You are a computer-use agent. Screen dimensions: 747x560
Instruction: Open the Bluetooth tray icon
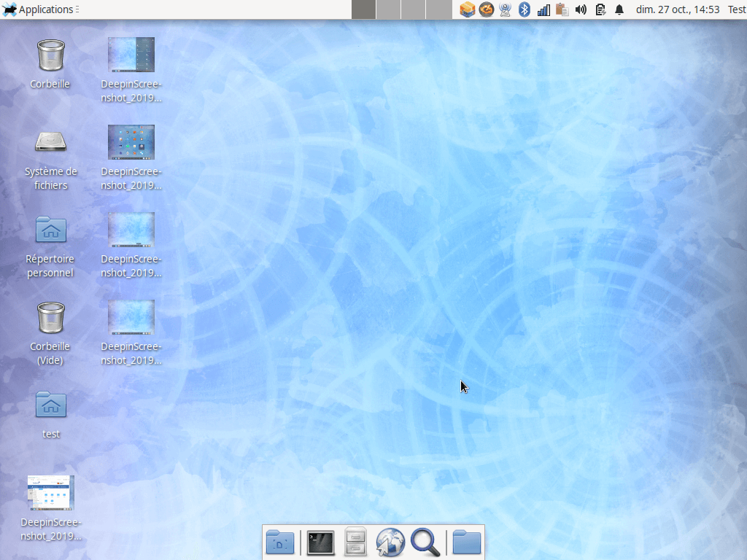[525, 9]
